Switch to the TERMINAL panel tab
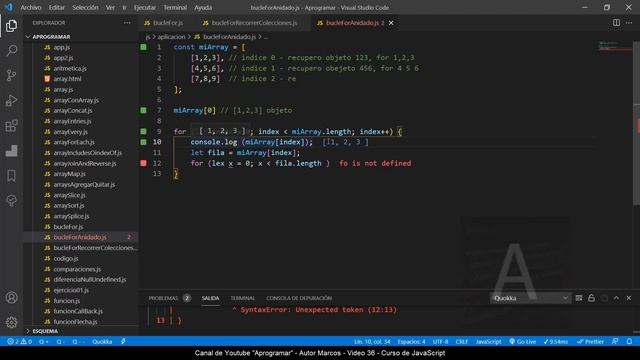The width and height of the screenshot is (640, 360). tap(242, 298)
